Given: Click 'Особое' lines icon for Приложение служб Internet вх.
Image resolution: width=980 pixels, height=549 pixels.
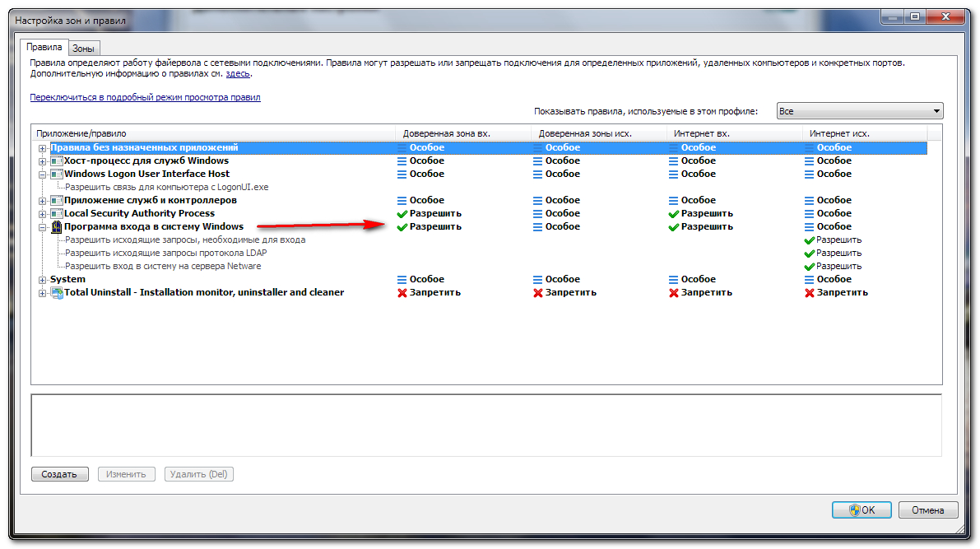Looking at the screenshot, I should [673, 201].
